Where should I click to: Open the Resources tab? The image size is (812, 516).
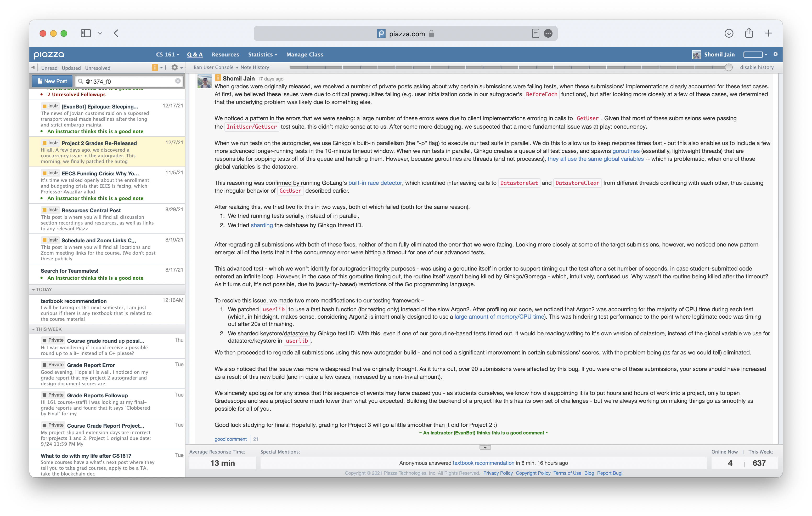point(225,54)
